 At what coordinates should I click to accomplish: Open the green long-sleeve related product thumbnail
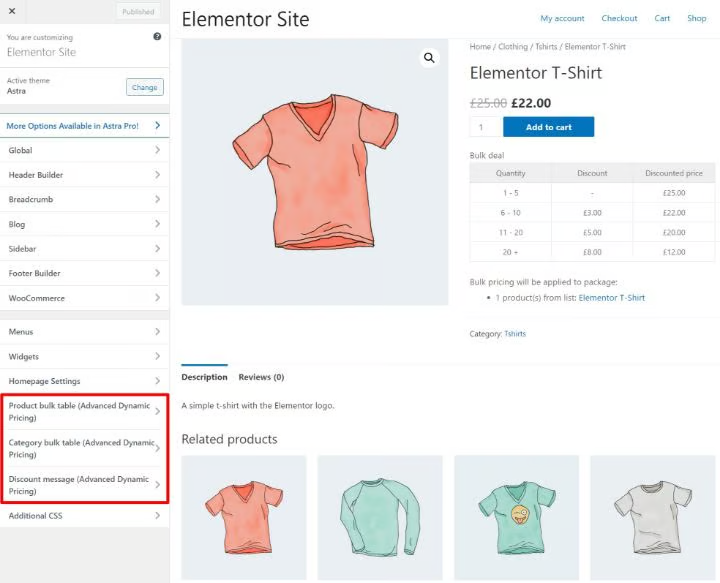[379, 516]
